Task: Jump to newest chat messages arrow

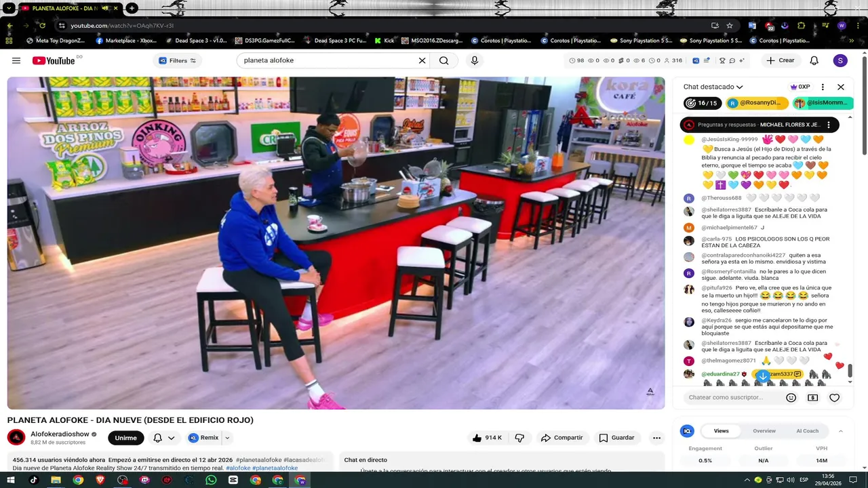Action: pos(763,376)
